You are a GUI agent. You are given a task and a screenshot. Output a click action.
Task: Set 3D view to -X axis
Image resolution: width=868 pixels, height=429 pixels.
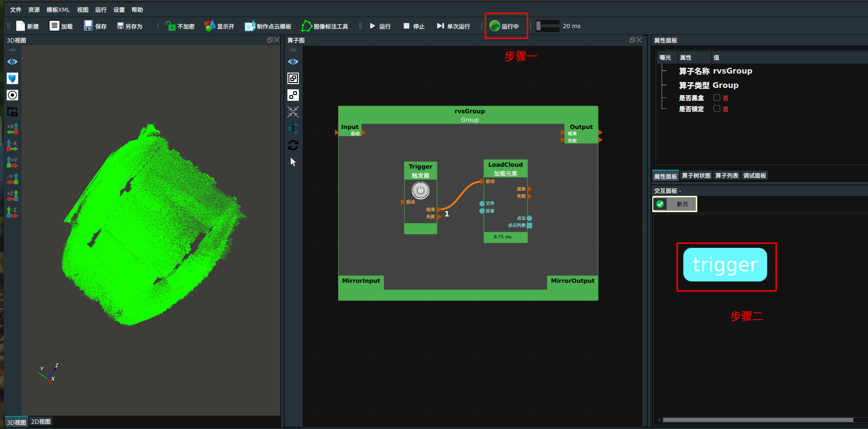(x=12, y=145)
